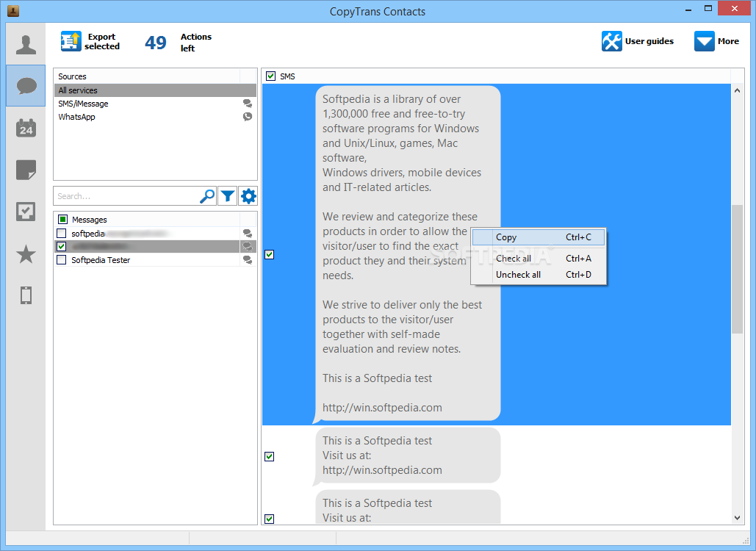The width and height of the screenshot is (756, 551).
Task: Click the SMS header label
Action: tap(287, 76)
